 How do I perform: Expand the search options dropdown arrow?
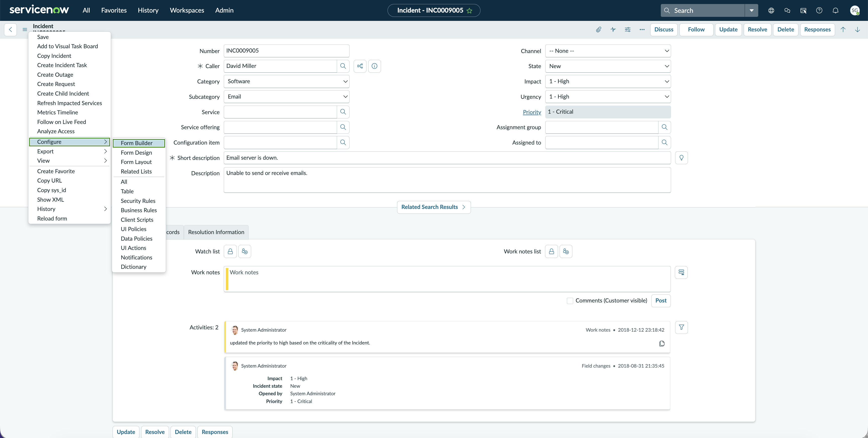pyautogui.click(x=751, y=11)
